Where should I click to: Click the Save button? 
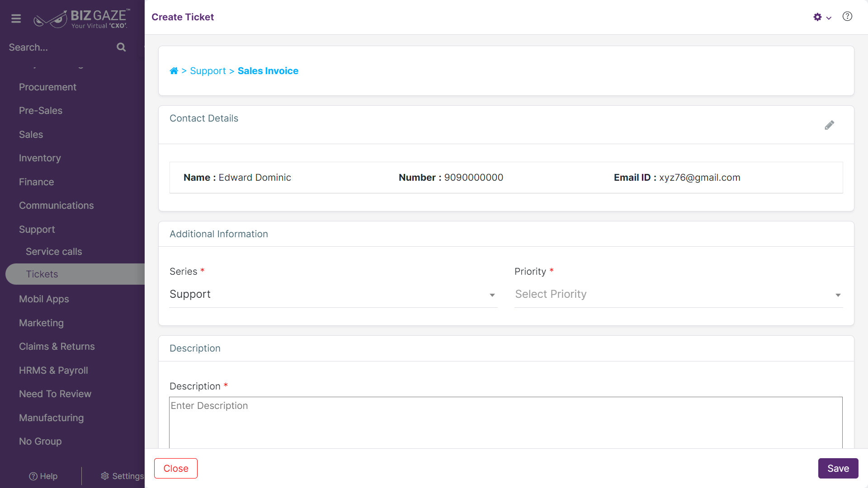pos(838,469)
